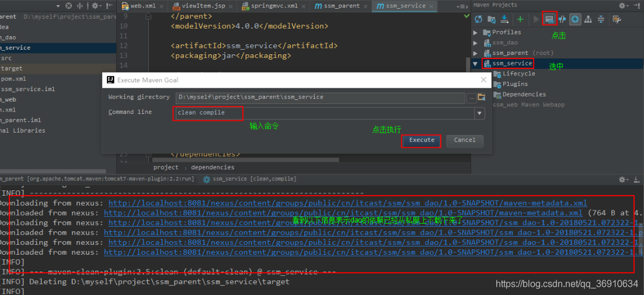Select ssm_service.iml file in Project tree
644x295 pixels.
click(28, 89)
